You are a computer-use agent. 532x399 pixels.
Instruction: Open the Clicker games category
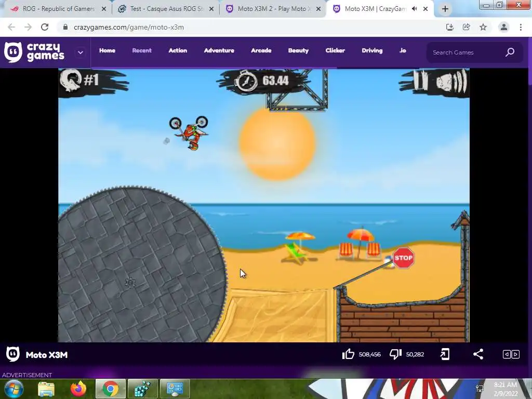[x=335, y=50]
